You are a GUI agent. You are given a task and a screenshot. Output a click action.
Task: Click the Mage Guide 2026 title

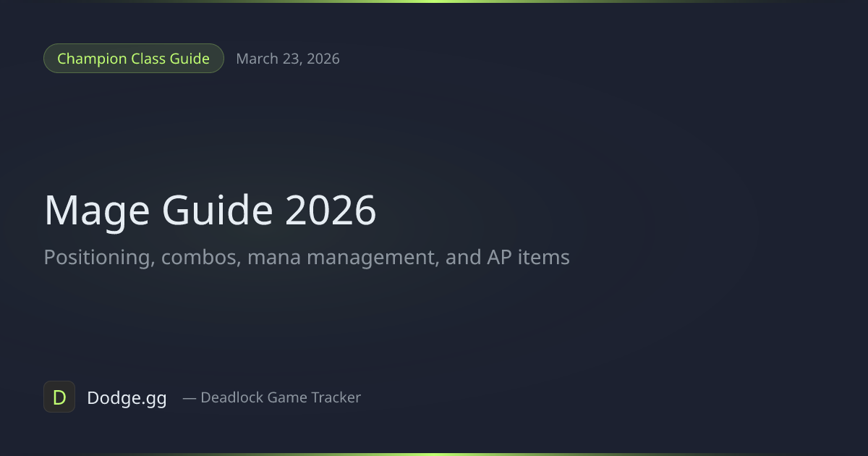point(210,211)
